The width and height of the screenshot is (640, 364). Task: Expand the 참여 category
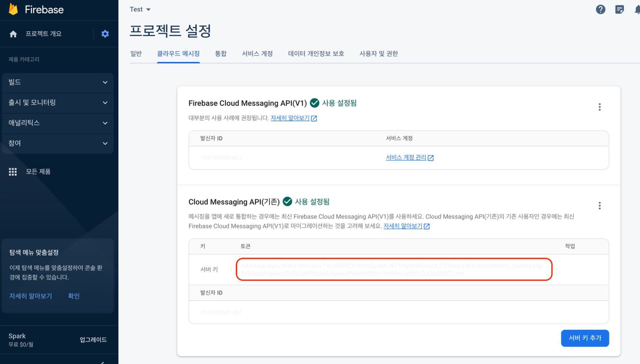pos(58,143)
